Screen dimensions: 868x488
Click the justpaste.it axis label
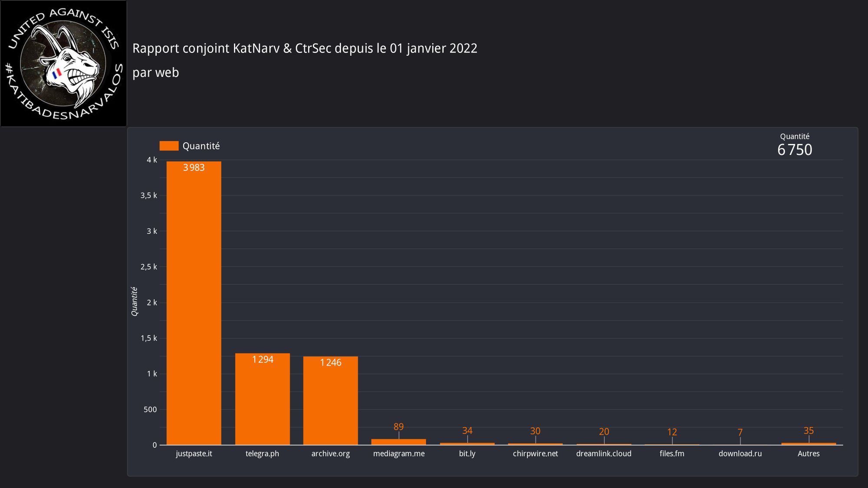[x=194, y=454]
